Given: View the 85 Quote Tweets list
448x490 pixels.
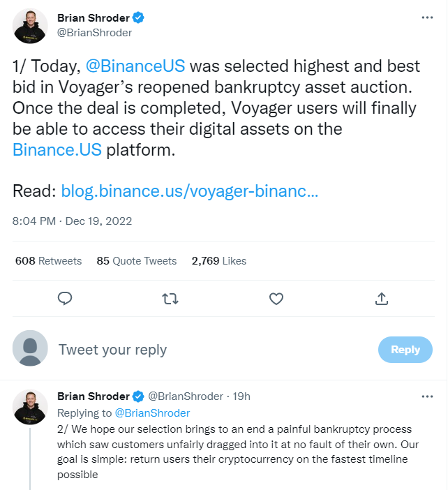Looking at the screenshot, I should (136, 260).
